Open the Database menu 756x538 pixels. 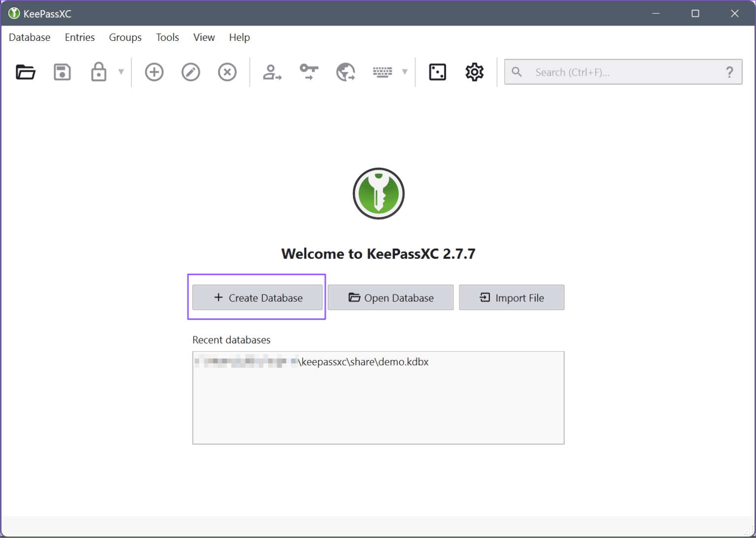click(x=29, y=37)
